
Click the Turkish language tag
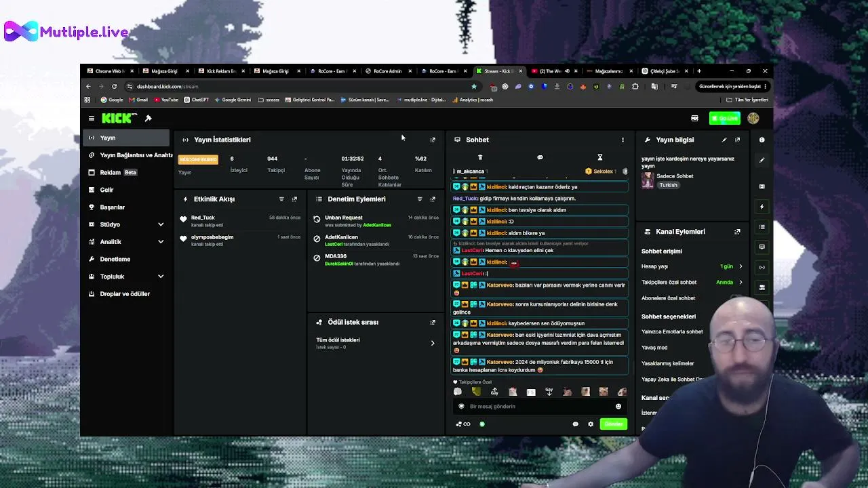coord(668,185)
